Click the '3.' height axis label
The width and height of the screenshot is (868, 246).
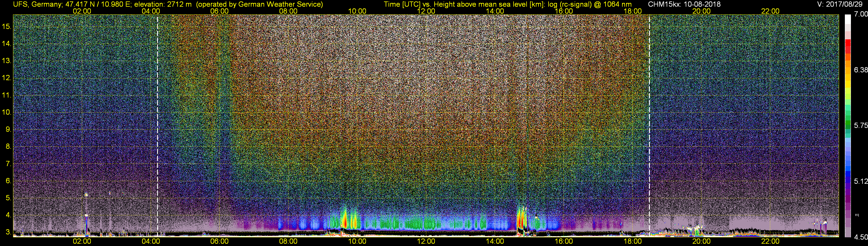pos(8,232)
